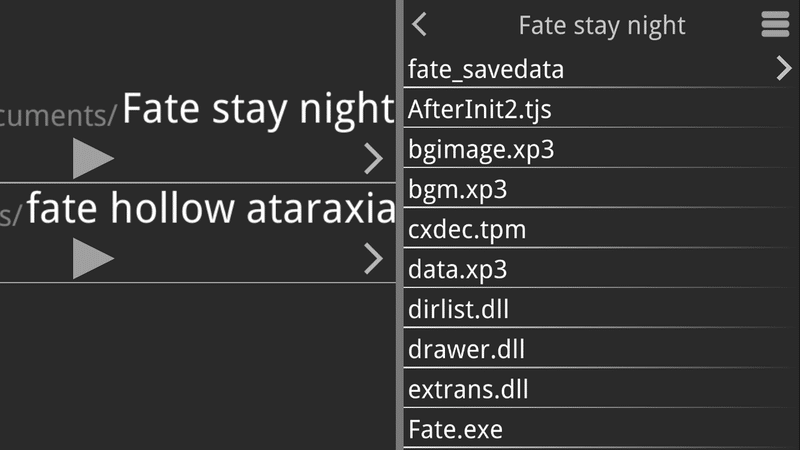Go back using the top-left arrow
The height and width of the screenshot is (450, 800).
pos(420,25)
